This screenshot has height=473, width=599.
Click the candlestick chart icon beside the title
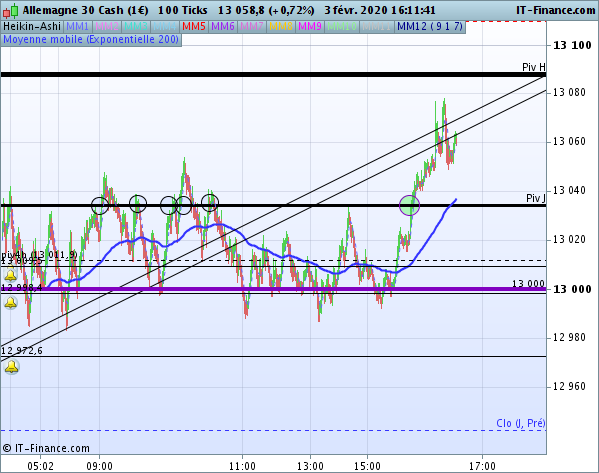[11, 11]
